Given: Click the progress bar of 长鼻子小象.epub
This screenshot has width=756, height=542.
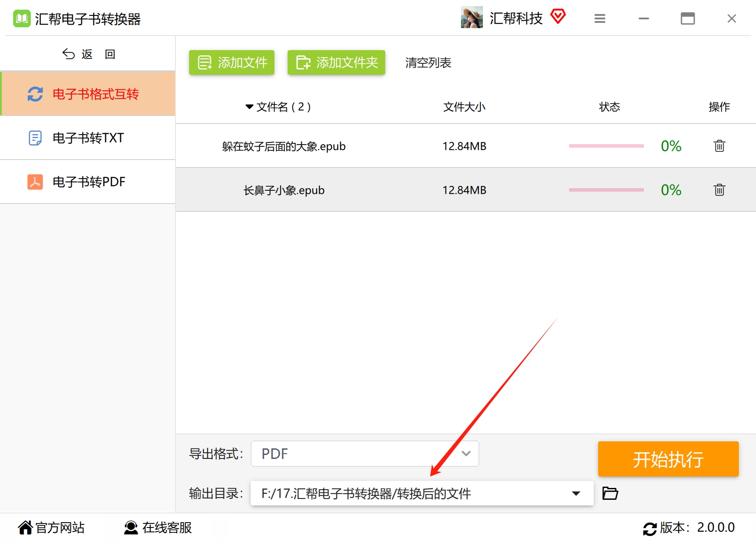Looking at the screenshot, I should tap(606, 190).
